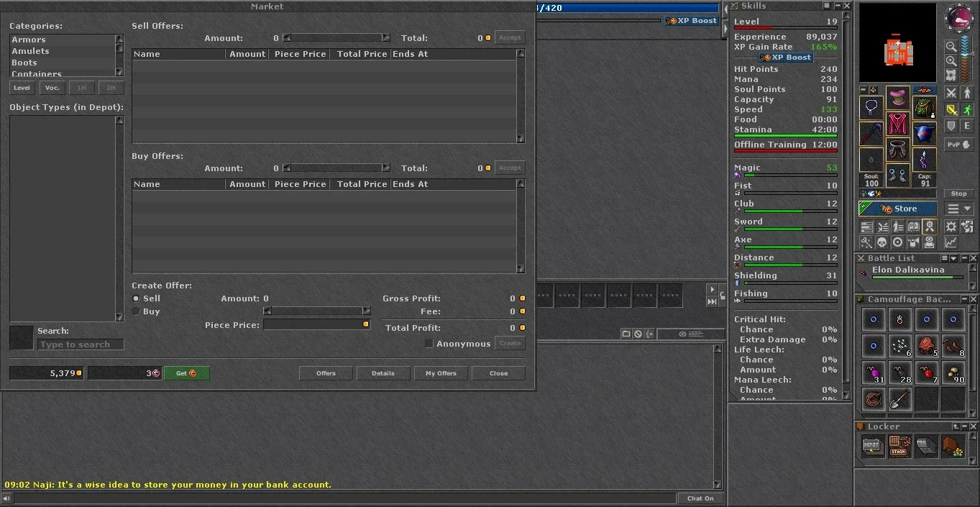Click the minimap zoom out magnifier

click(951, 47)
